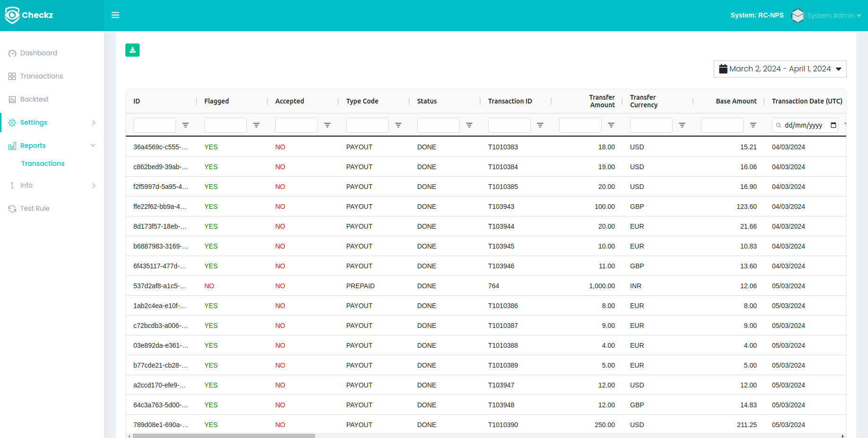Click the 1,000.00 transfer amount cell
This screenshot has height=438, width=868.
click(602, 286)
